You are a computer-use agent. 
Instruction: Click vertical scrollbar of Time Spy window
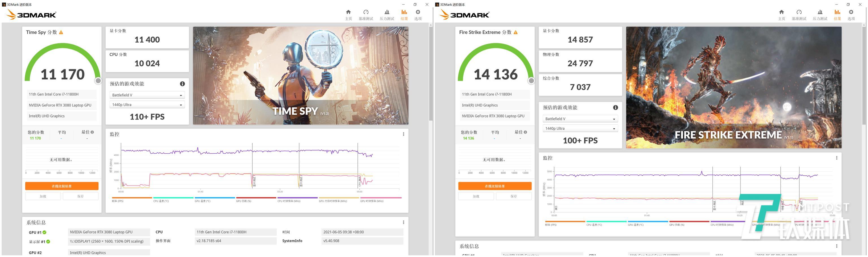tap(431, 74)
